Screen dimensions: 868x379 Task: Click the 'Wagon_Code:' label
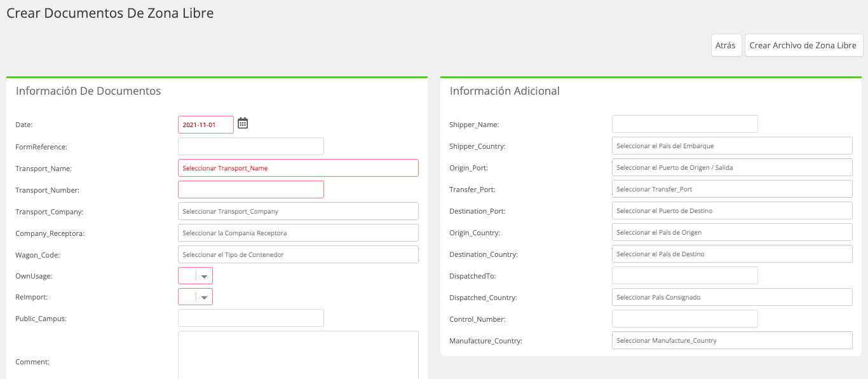(37, 255)
